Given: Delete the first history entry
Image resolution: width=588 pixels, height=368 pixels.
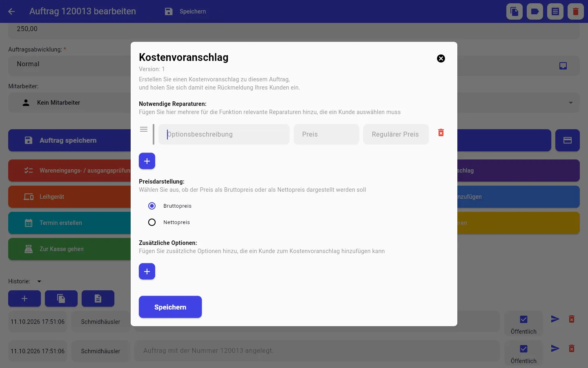Looking at the screenshot, I should [572, 319].
